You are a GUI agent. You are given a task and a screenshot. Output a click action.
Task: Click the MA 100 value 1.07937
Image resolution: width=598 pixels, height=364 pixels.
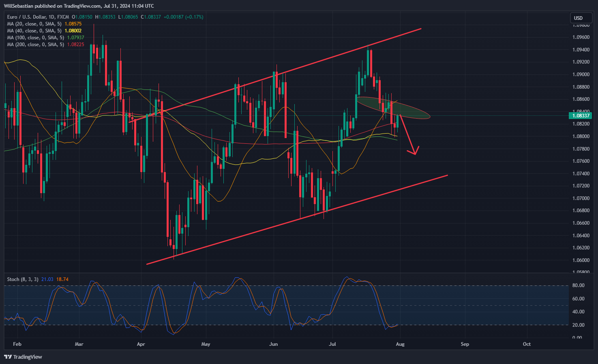pyautogui.click(x=75, y=38)
